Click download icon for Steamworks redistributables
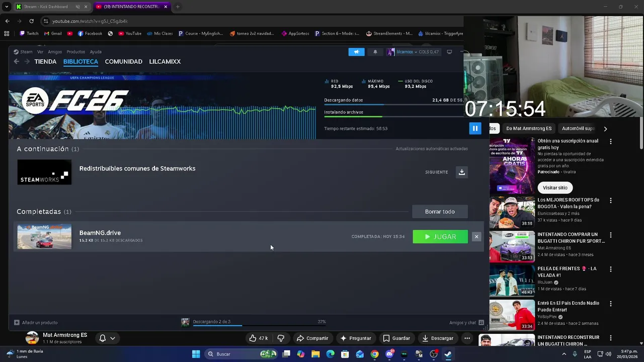 click(x=462, y=172)
